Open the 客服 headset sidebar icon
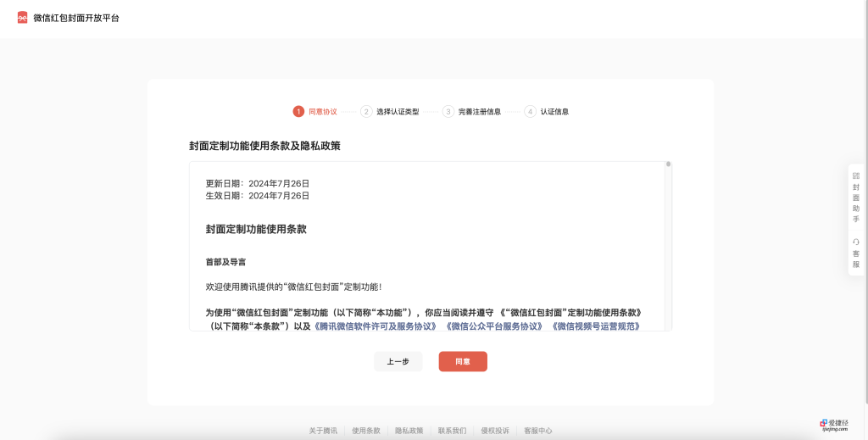This screenshot has width=868, height=440. [x=856, y=242]
